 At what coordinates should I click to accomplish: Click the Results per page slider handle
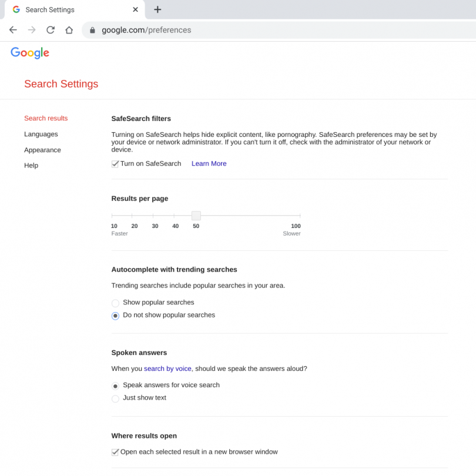tap(196, 215)
